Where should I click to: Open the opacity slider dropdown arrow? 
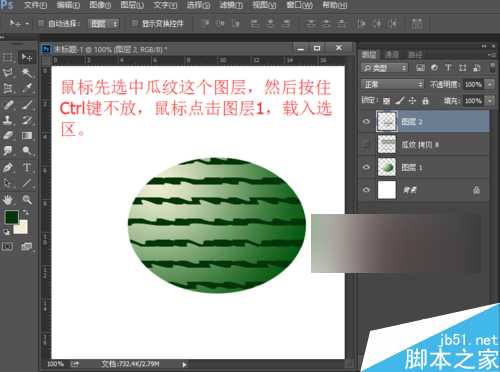(490, 84)
